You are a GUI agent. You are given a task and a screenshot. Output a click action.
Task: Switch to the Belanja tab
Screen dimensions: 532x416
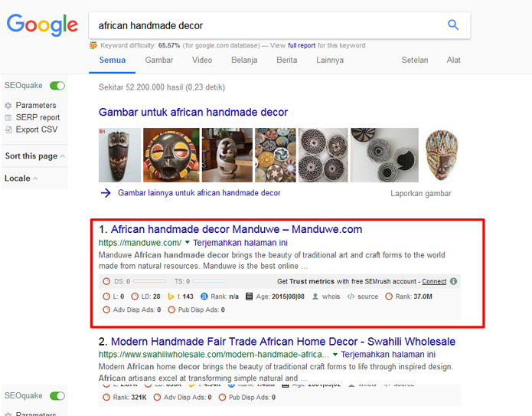click(244, 60)
